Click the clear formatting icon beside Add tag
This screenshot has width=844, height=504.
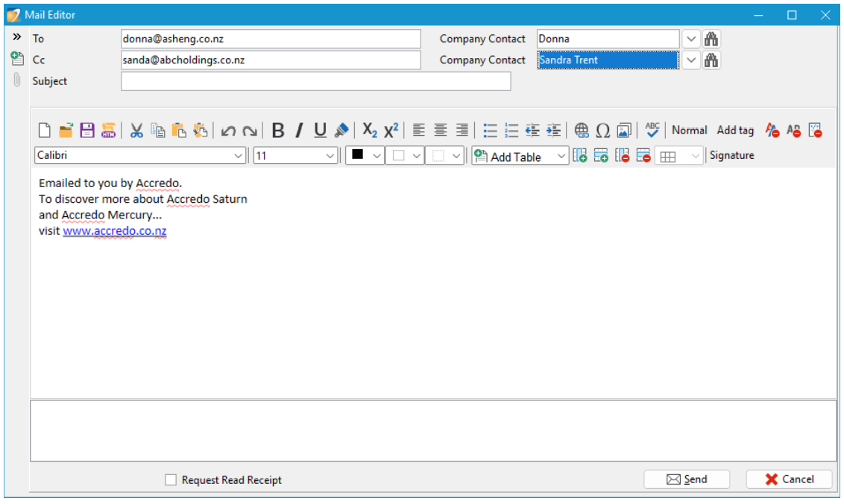(772, 130)
